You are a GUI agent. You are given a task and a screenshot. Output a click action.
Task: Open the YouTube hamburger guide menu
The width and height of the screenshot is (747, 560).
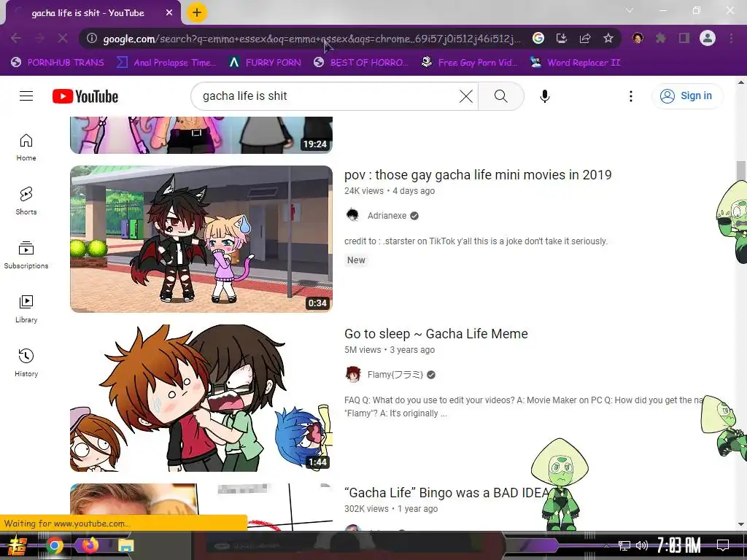click(x=26, y=96)
